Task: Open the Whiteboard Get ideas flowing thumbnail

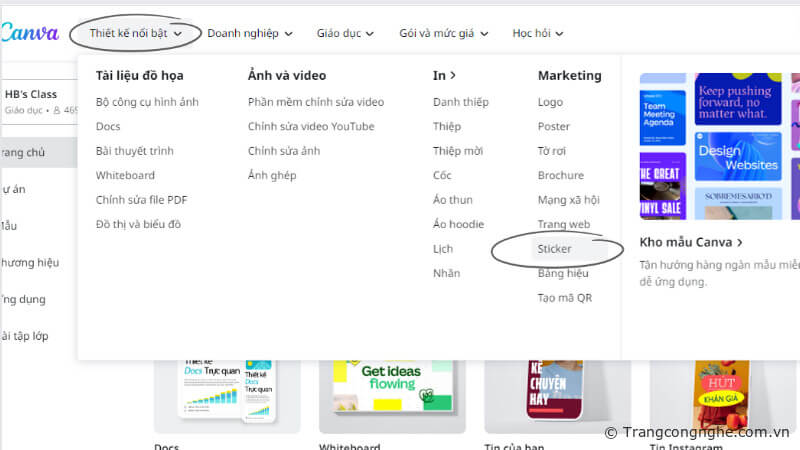Action: [x=392, y=392]
